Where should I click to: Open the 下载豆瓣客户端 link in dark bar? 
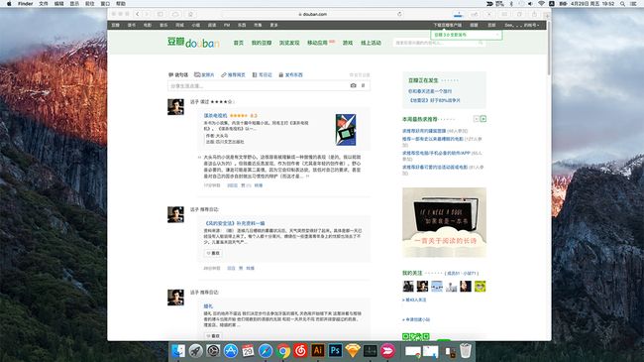(x=447, y=25)
